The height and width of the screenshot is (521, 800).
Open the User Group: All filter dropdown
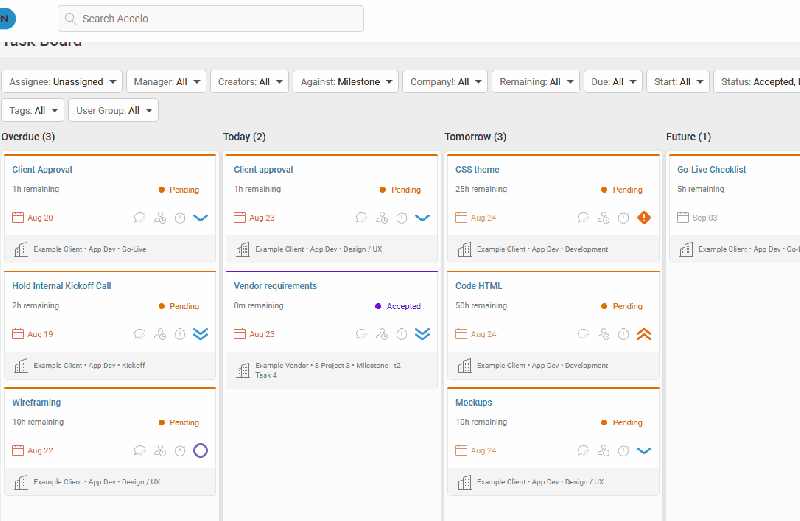(x=113, y=110)
